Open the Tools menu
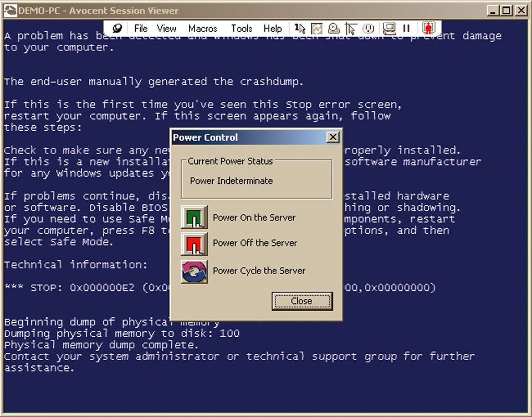This screenshot has width=532, height=417. click(x=242, y=28)
